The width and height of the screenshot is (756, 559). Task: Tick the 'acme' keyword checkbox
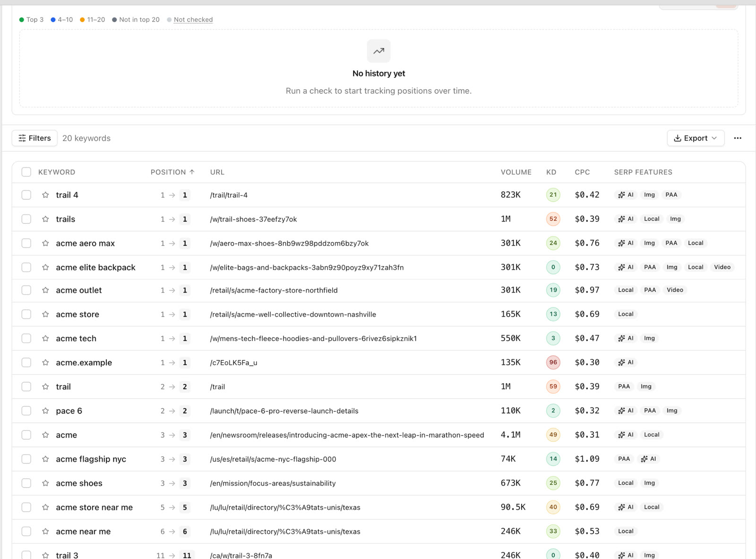point(26,435)
